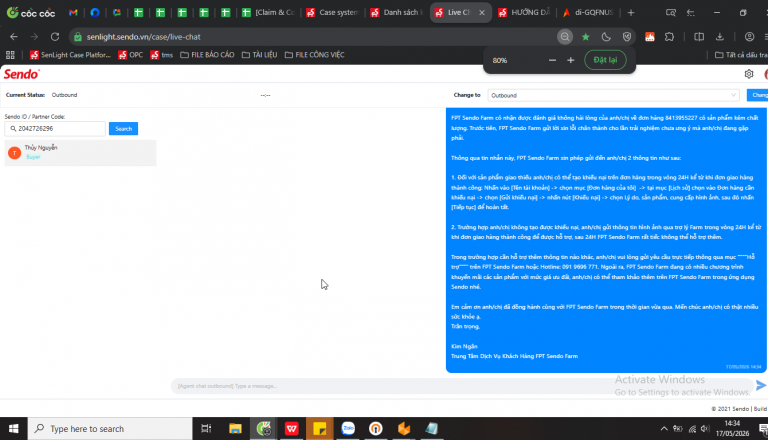768x440 pixels.
Task: Click the Windows taskbar search box
Action: click(110, 429)
